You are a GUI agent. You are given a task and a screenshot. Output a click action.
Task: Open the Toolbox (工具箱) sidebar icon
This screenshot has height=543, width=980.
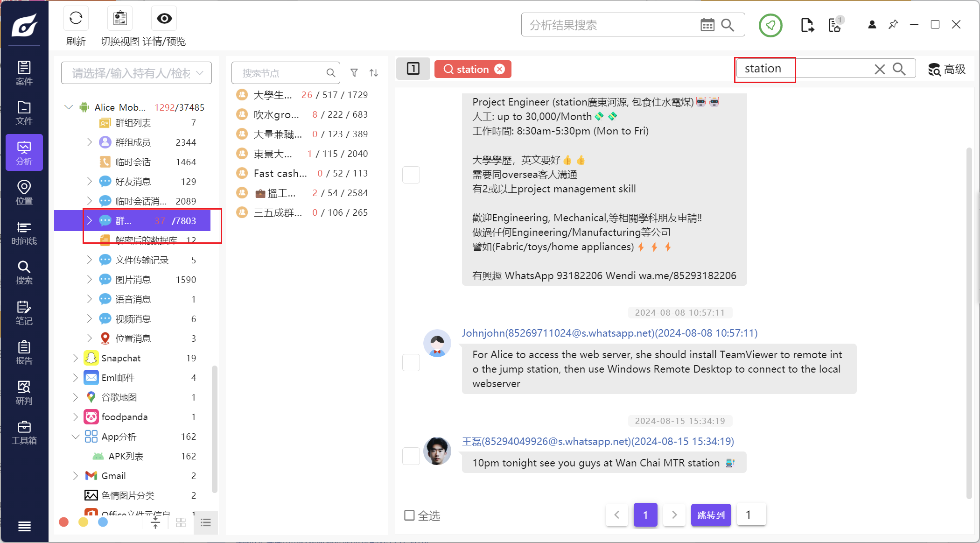(24, 432)
